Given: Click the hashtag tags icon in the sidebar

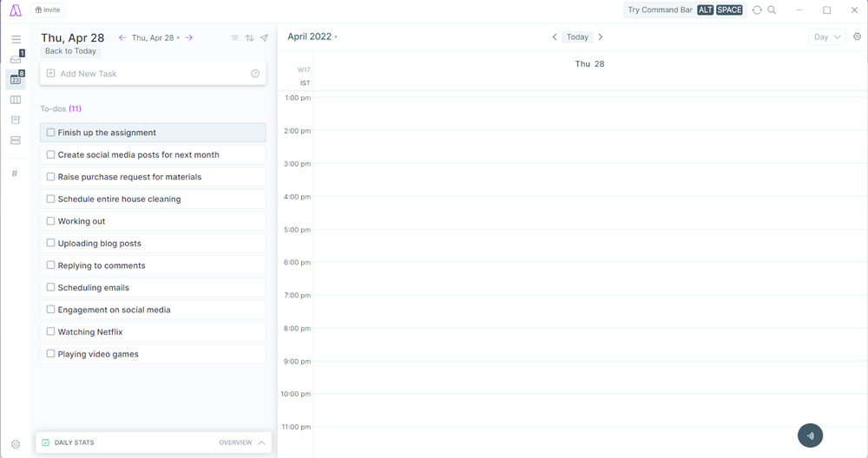Looking at the screenshot, I should (15, 173).
